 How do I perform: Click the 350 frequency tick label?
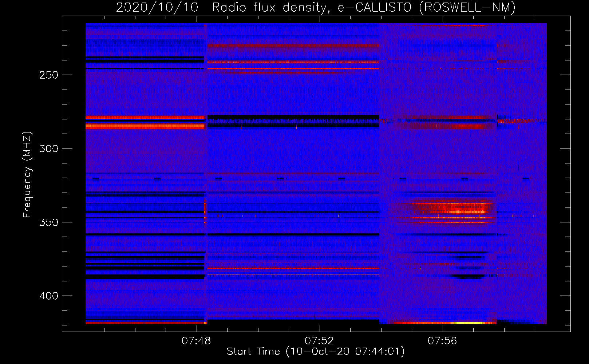point(49,222)
